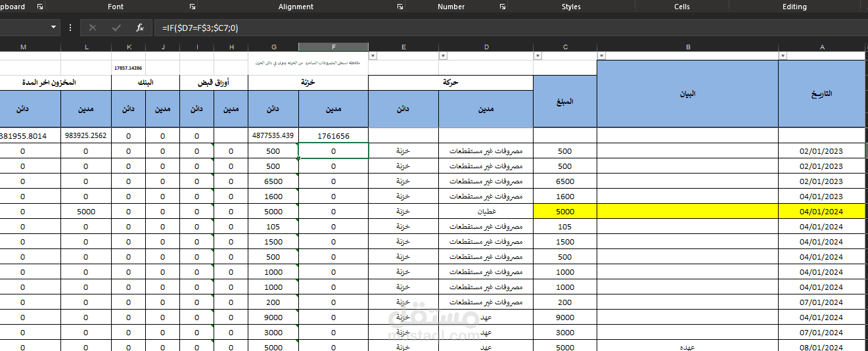This screenshot has width=868, height=351.
Task: Click the total cell 4877535.439
Action: (x=273, y=135)
